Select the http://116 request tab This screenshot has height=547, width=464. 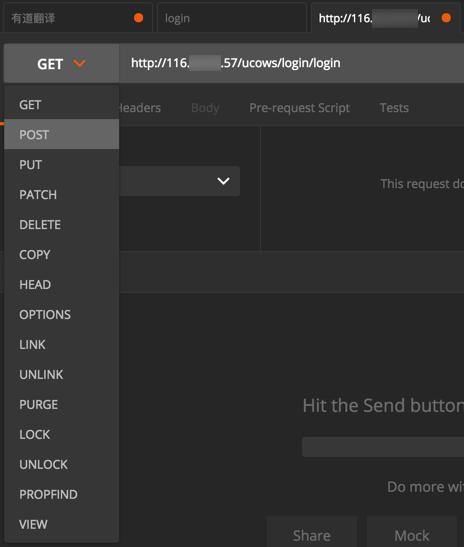coord(386,18)
